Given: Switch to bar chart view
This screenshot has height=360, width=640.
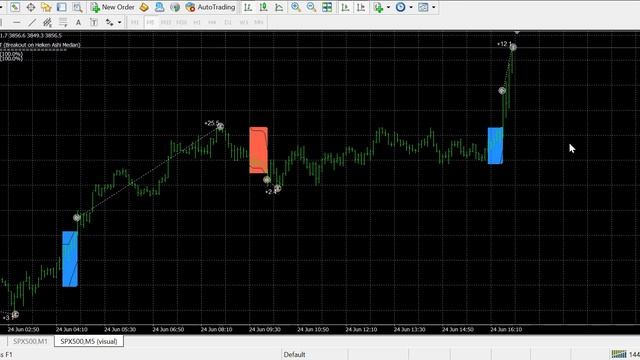Looking at the screenshot, I should 248,7.
